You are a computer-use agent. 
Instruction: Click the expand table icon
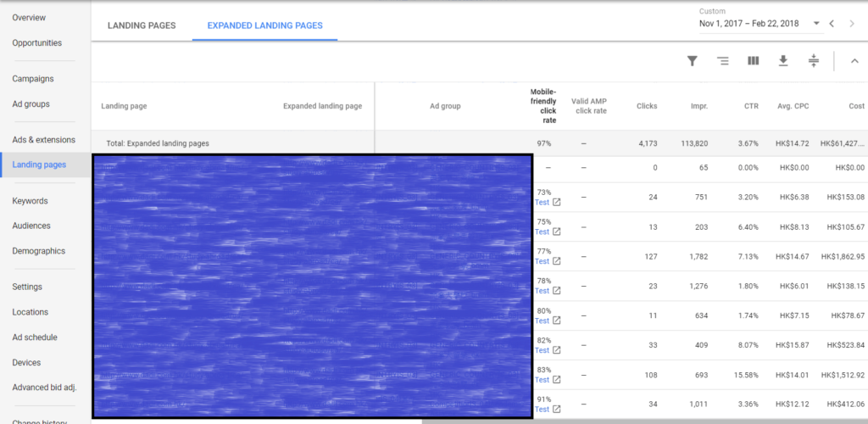coord(813,61)
